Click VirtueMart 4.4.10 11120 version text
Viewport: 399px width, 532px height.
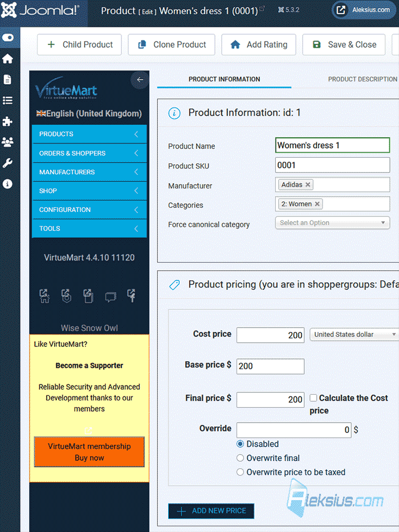(89, 257)
